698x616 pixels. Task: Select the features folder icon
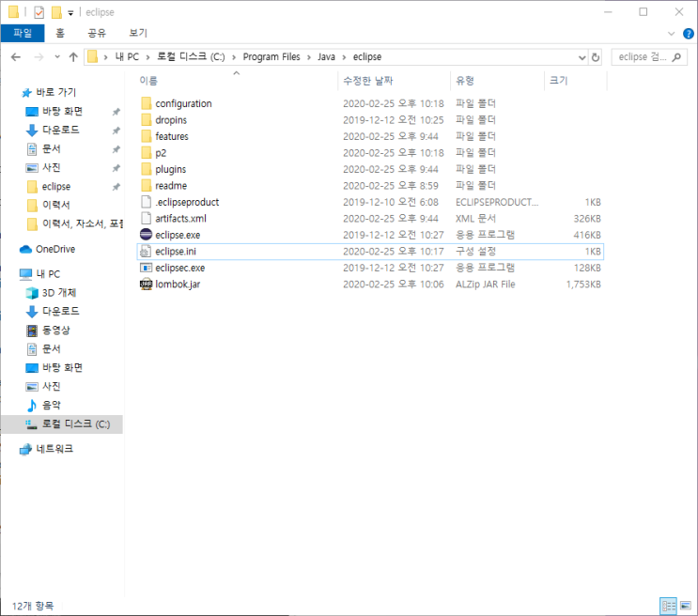click(146, 136)
